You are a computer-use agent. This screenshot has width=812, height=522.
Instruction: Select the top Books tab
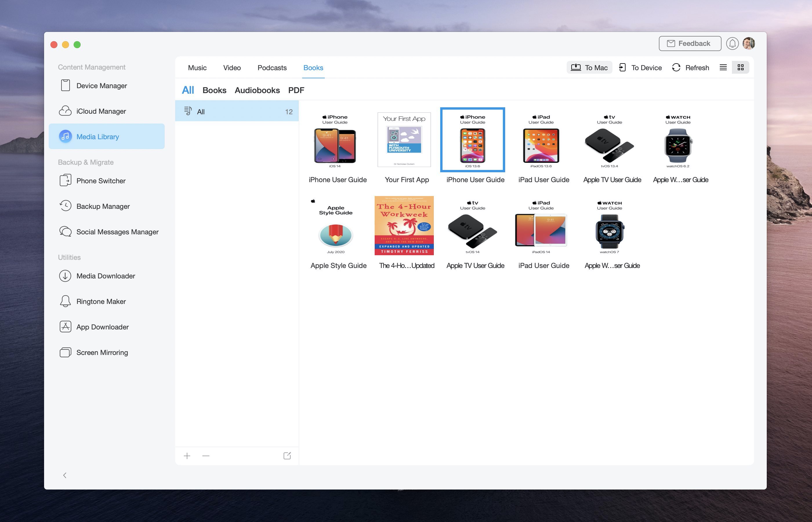point(313,68)
